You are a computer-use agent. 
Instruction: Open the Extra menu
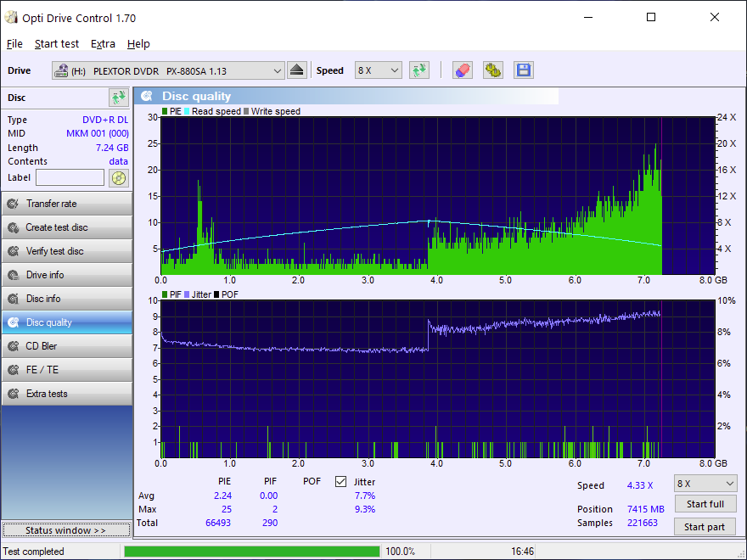103,43
